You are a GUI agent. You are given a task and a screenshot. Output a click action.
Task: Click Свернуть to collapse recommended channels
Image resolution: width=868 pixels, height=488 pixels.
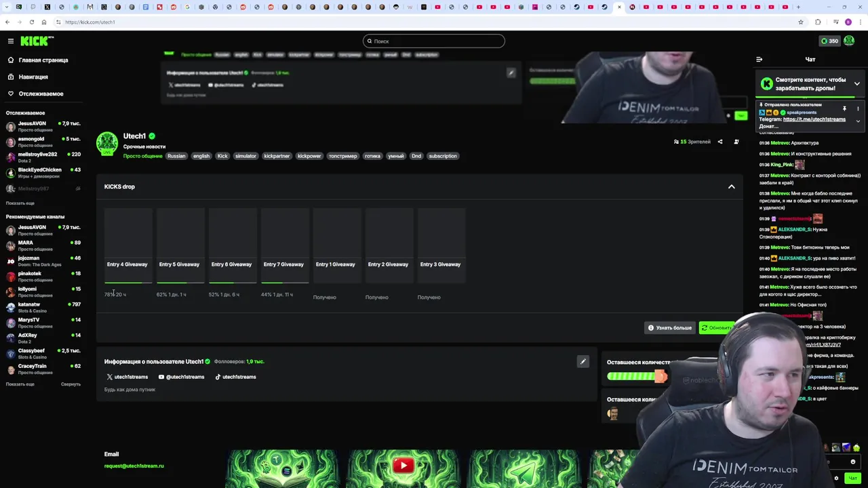tap(71, 384)
